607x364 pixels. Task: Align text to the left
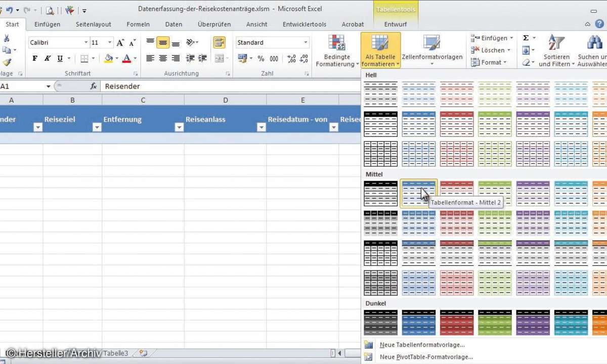pos(150,59)
